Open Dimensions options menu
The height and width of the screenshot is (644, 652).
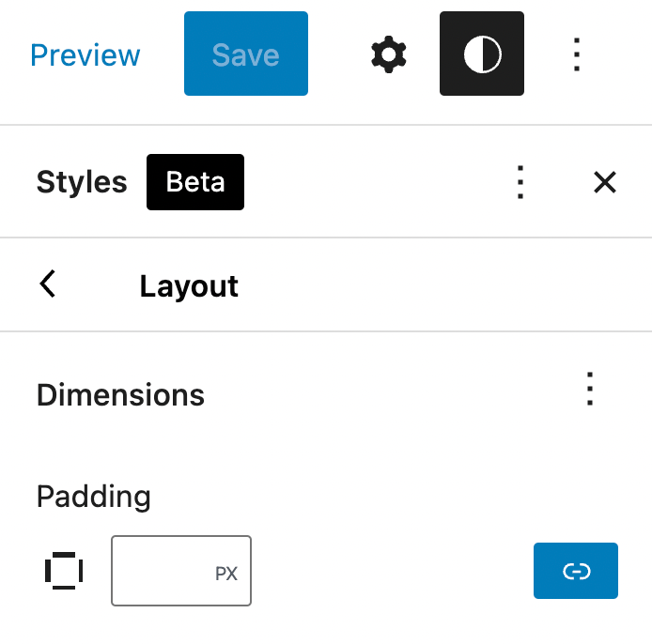click(589, 389)
